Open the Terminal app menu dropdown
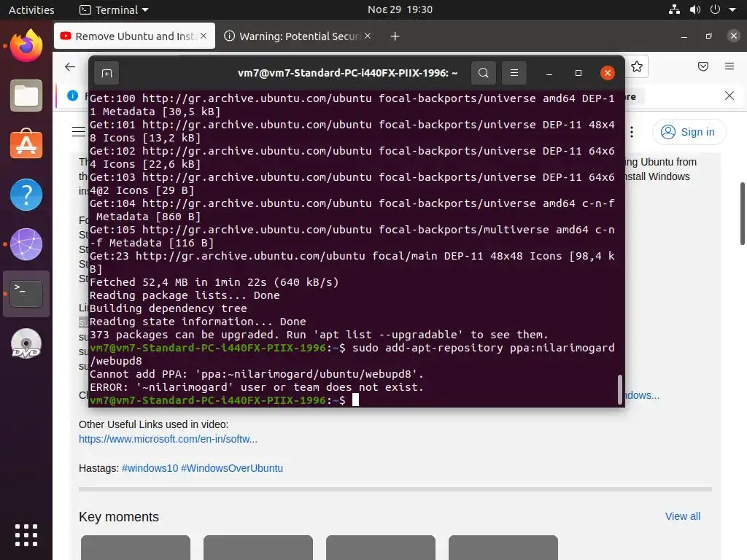The image size is (747, 560). pyautogui.click(x=114, y=9)
